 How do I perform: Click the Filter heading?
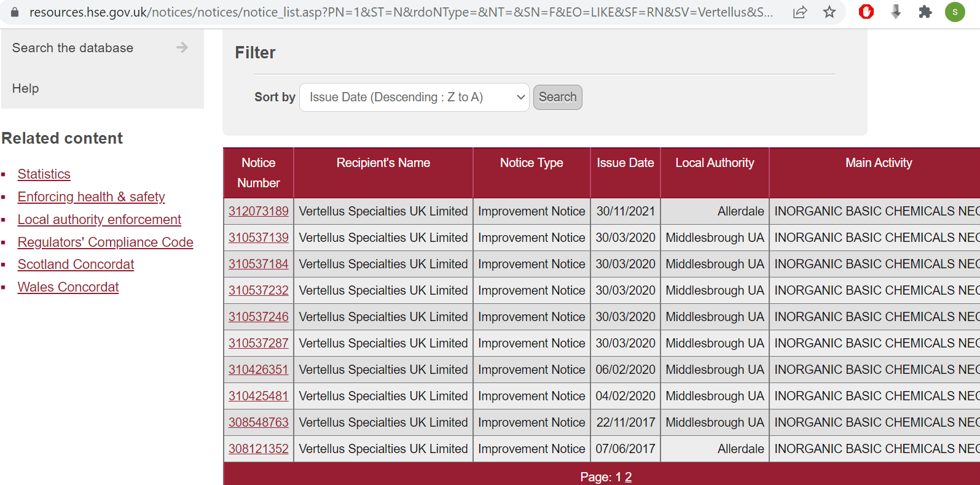255,53
